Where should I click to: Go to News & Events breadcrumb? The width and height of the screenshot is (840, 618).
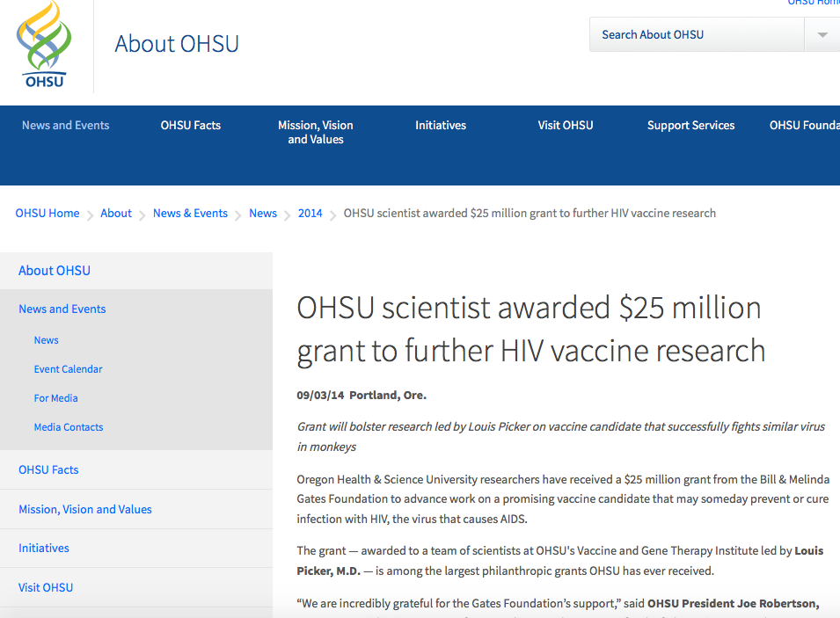(190, 213)
